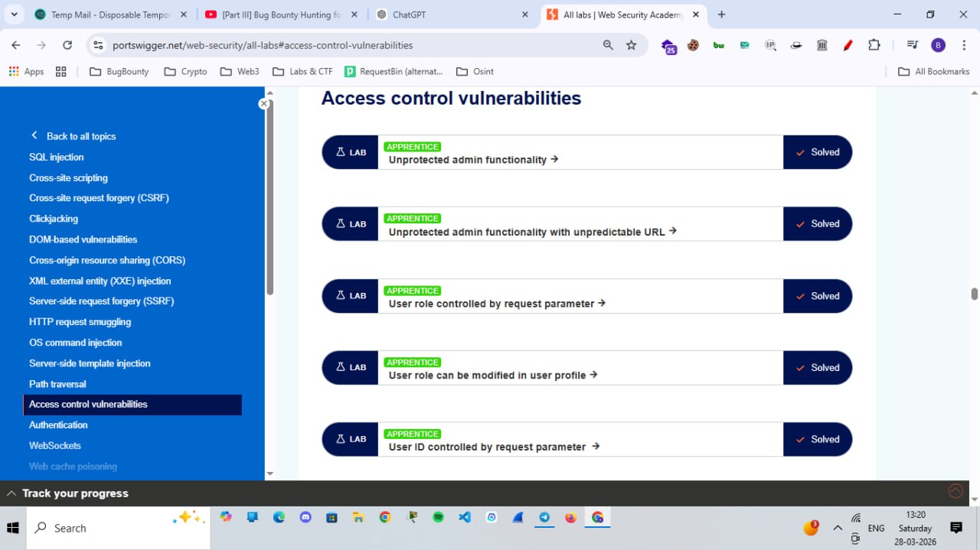Select Cross-origin resource sharing (CORS) topic
980x550 pixels.
[x=107, y=260]
